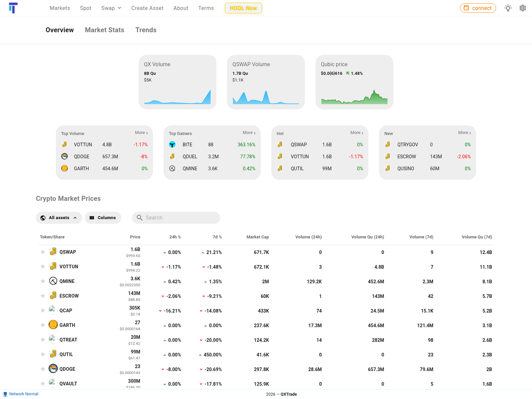Expand More in New card
The image size is (532, 399).
coord(465,133)
